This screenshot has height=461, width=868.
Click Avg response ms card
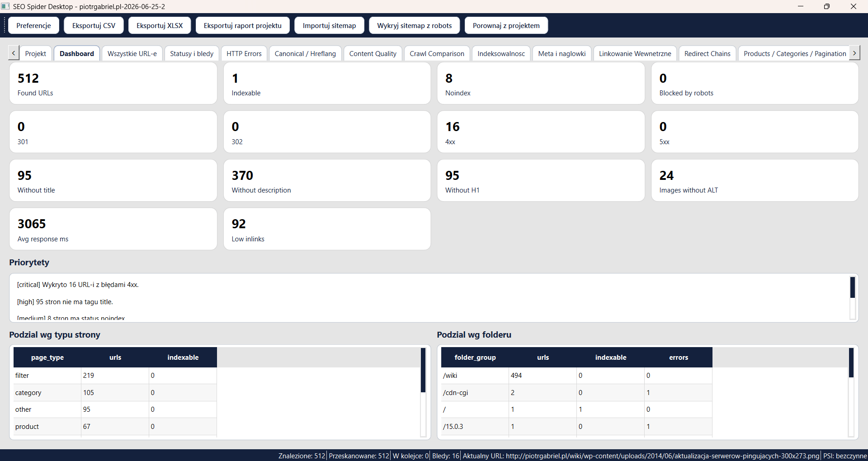point(113,229)
